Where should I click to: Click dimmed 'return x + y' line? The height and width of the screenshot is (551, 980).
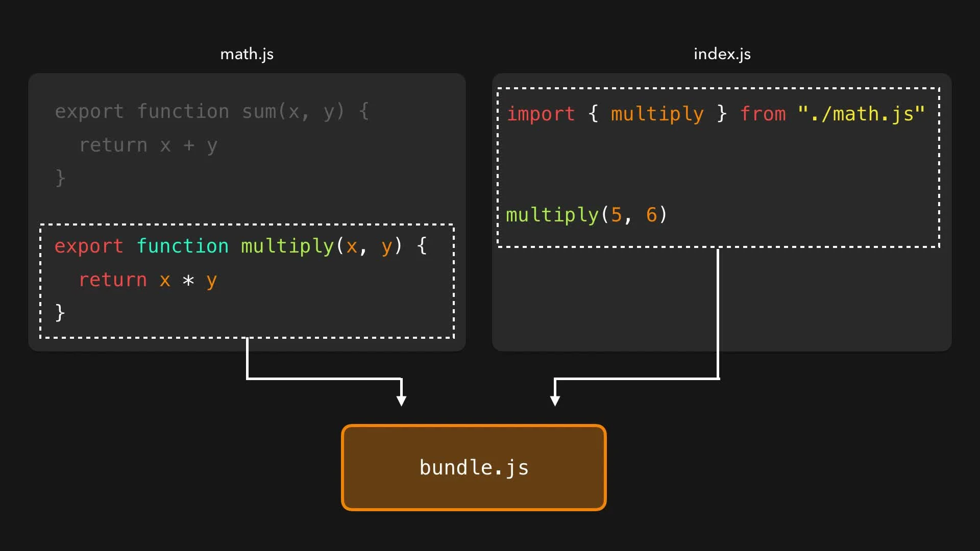[148, 145]
